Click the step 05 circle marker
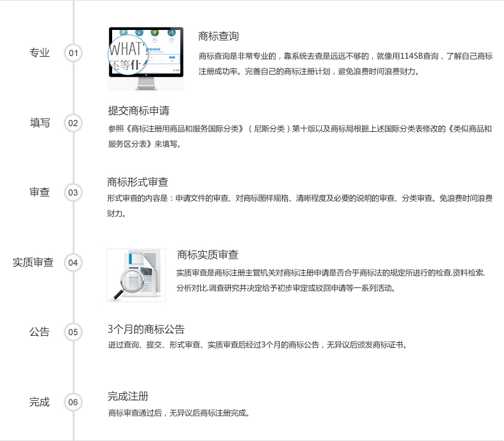This screenshot has height=441, width=504. point(73,332)
